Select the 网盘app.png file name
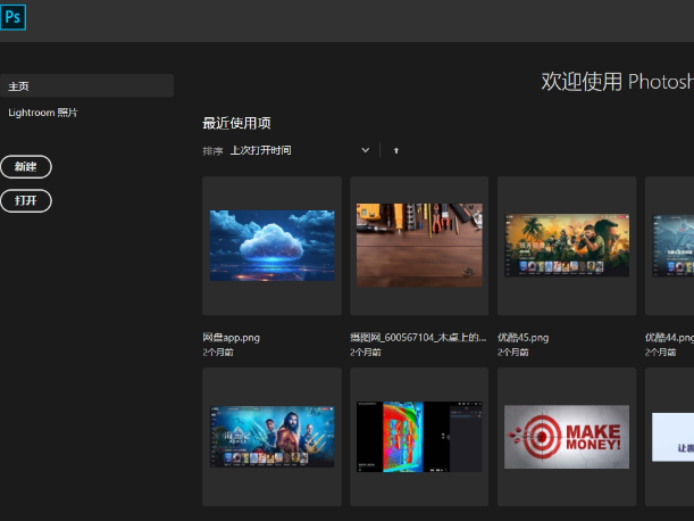The image size is (694, 521). (x=231, y=338)
